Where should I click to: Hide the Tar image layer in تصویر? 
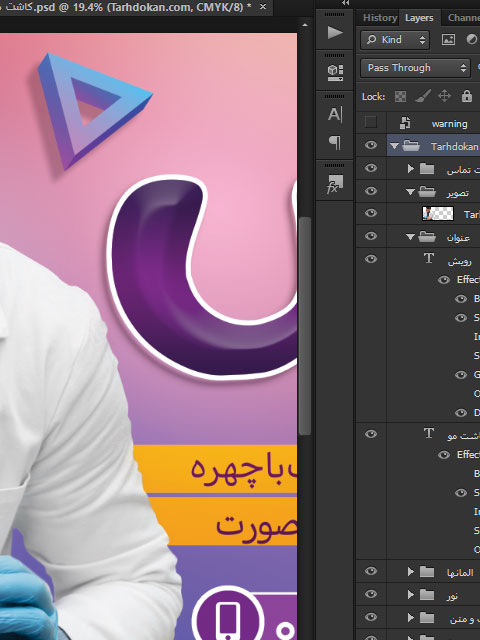point(371,213)
